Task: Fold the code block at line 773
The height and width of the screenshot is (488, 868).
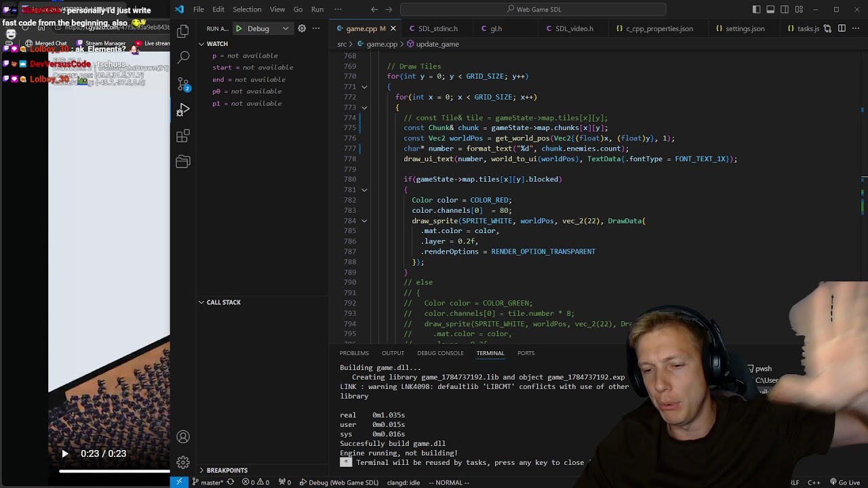Action: point(364,107)
